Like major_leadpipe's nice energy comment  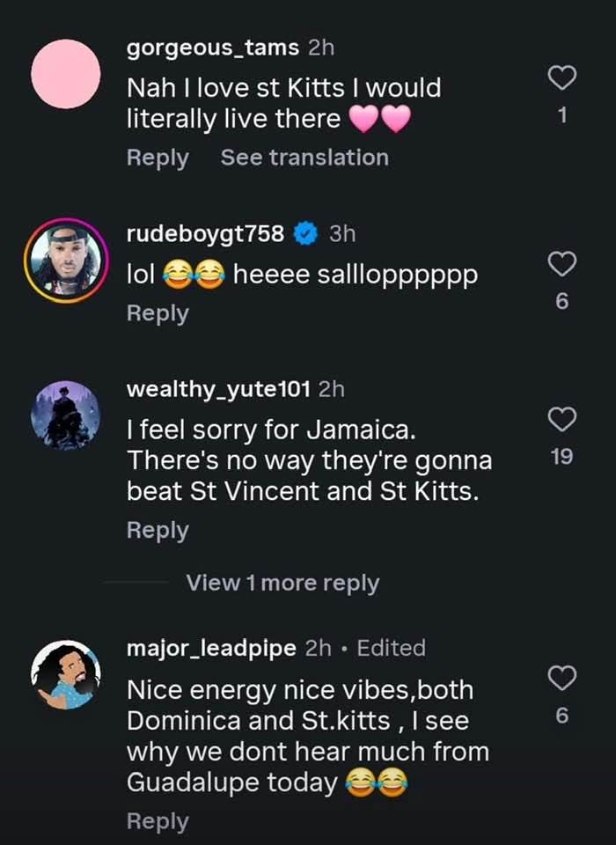(x=562, y=678)
